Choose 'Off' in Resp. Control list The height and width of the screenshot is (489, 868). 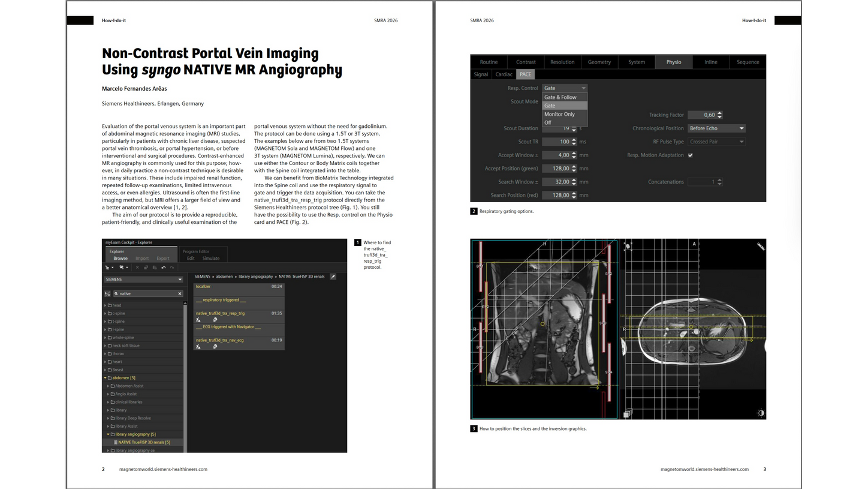[565, 122]
